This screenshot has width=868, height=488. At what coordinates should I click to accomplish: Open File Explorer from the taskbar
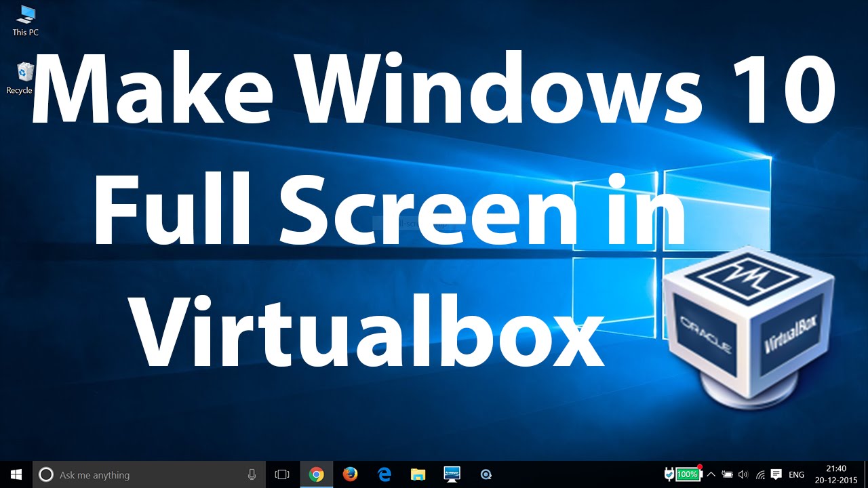[x=418, y=474]
